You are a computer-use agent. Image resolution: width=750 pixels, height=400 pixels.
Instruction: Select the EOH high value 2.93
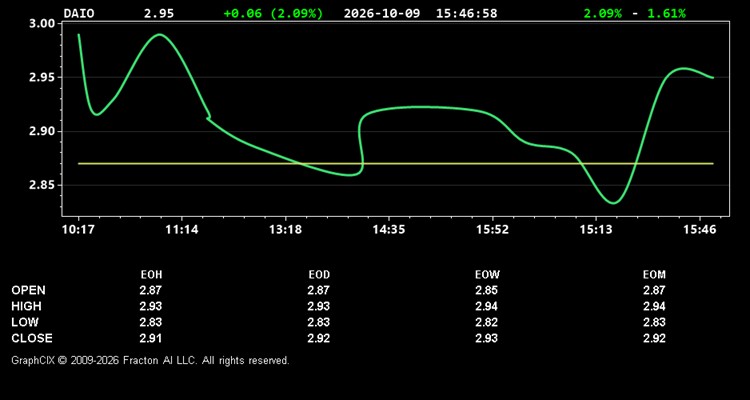(151, 306)
